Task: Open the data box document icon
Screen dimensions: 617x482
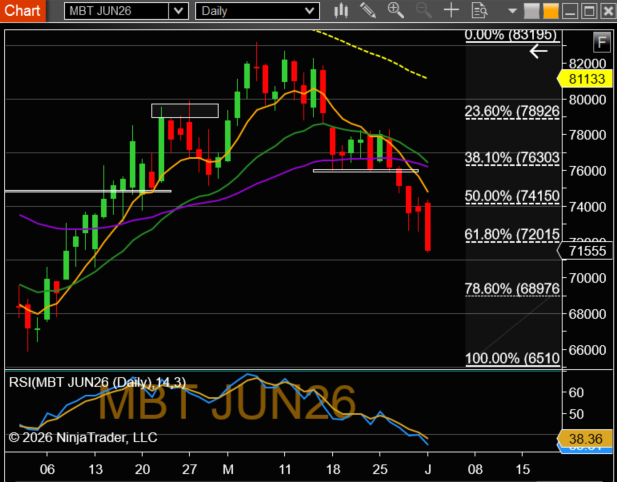Action: (x=480, y=11)
